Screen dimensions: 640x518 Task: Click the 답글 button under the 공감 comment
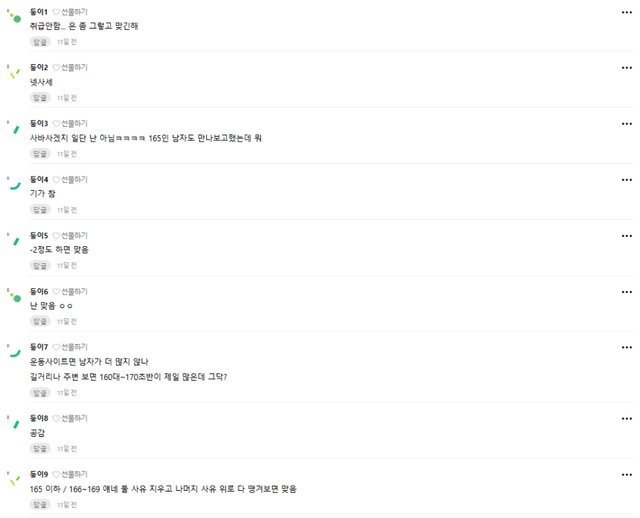click(x=40, y=449)
